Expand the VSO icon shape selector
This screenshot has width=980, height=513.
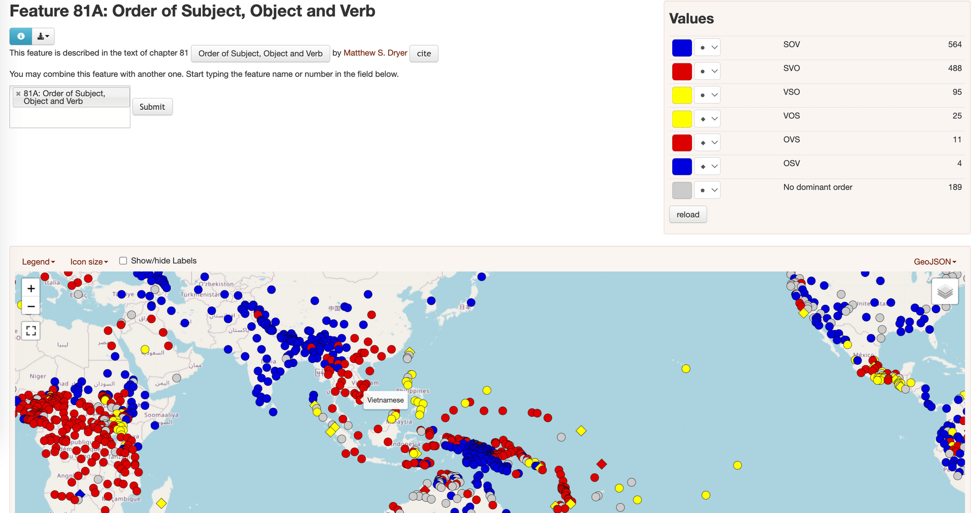(707, 95)
